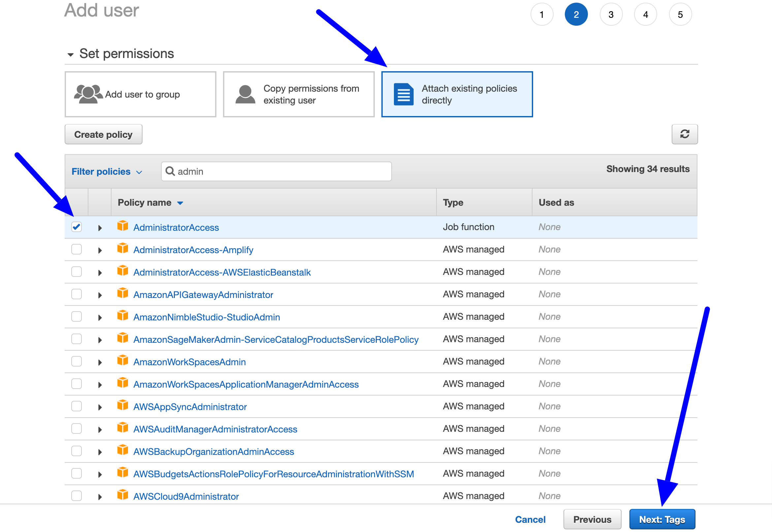Click the person icon on Copy permissions card
The image size is (772, 532).
pyautogui.click(x=245, y=94)
